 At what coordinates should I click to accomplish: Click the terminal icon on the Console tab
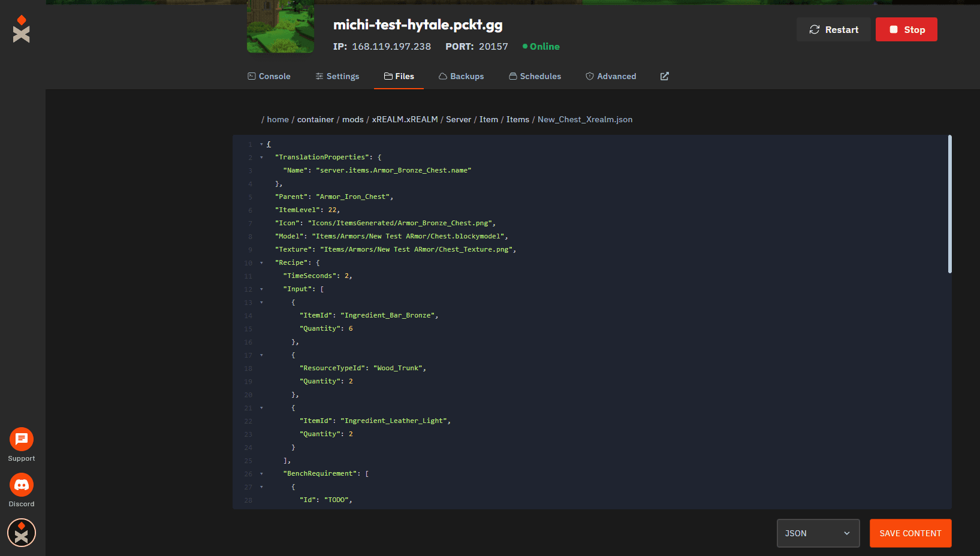coord(251,76)
